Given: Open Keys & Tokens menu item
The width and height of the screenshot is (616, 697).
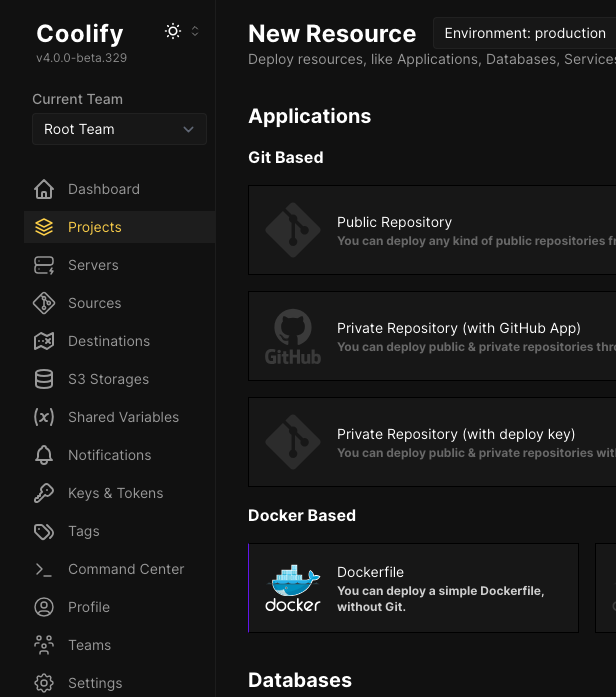Looking at the screenshot, I should pyautogui.click(x=120, y=493).
